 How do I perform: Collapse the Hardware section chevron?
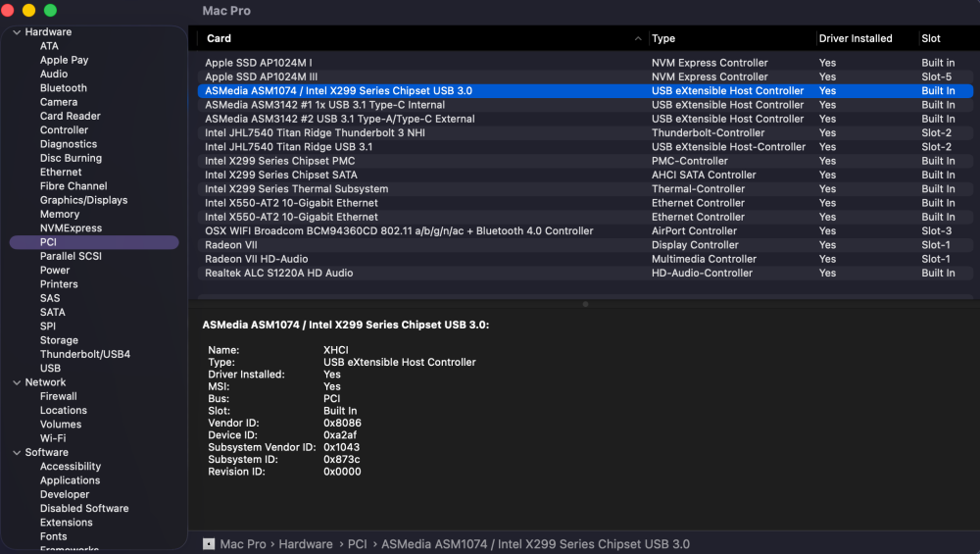(x=17, y=32)
